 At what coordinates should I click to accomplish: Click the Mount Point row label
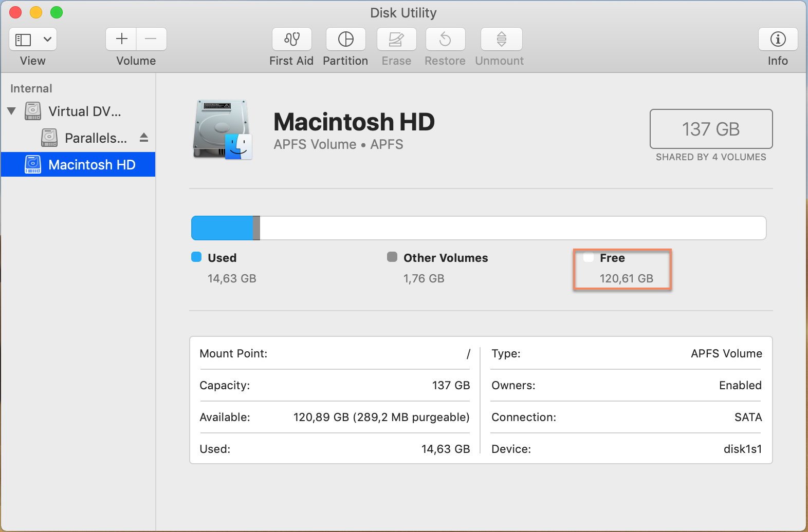(x=233, y=354)
